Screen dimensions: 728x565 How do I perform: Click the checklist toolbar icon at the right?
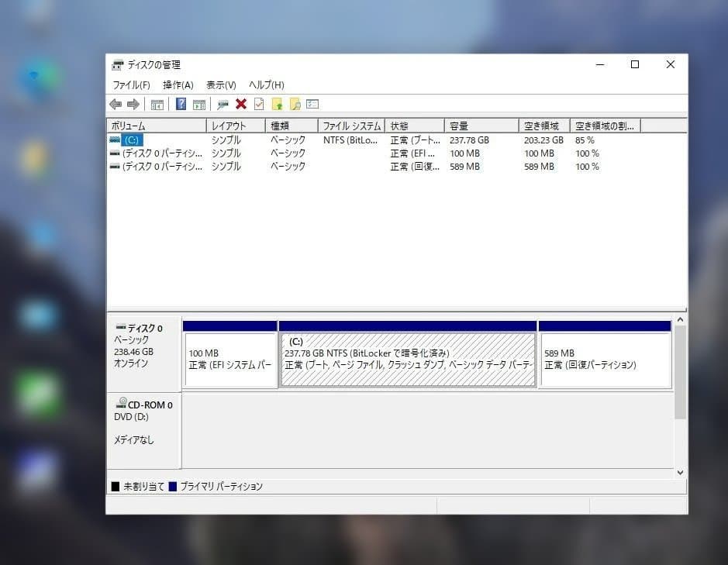coord(311,104)
